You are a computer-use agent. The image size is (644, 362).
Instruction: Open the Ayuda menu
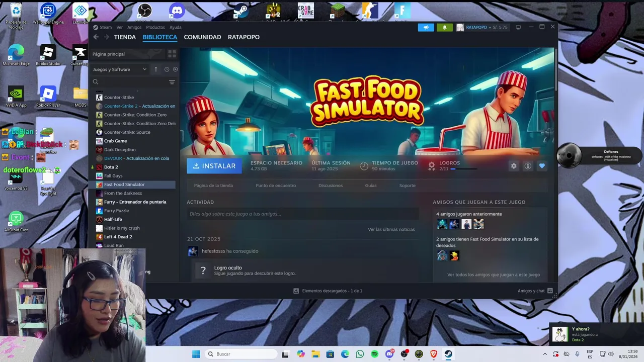click(x=175, y=27)
